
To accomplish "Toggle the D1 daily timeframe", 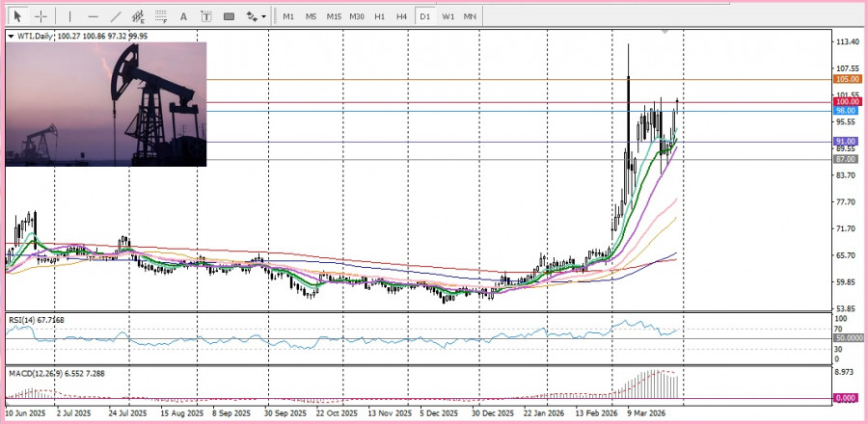I will (x=425, y=16).
